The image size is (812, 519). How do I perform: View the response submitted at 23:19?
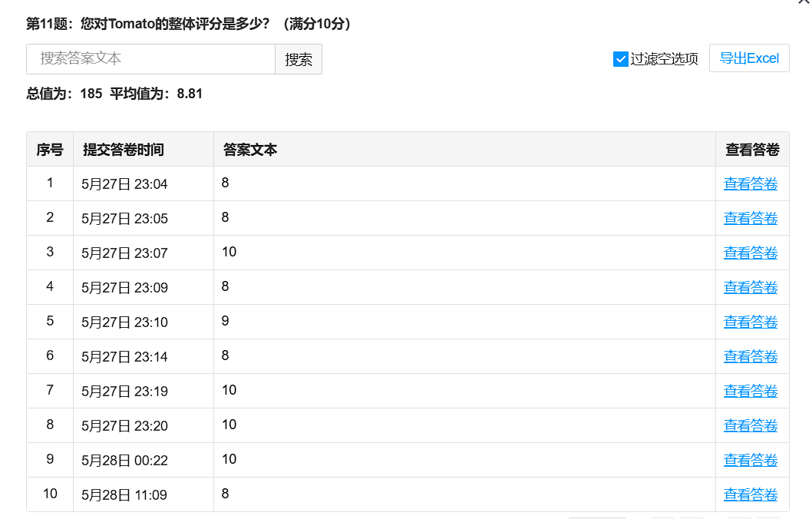[x=750, y=392]
